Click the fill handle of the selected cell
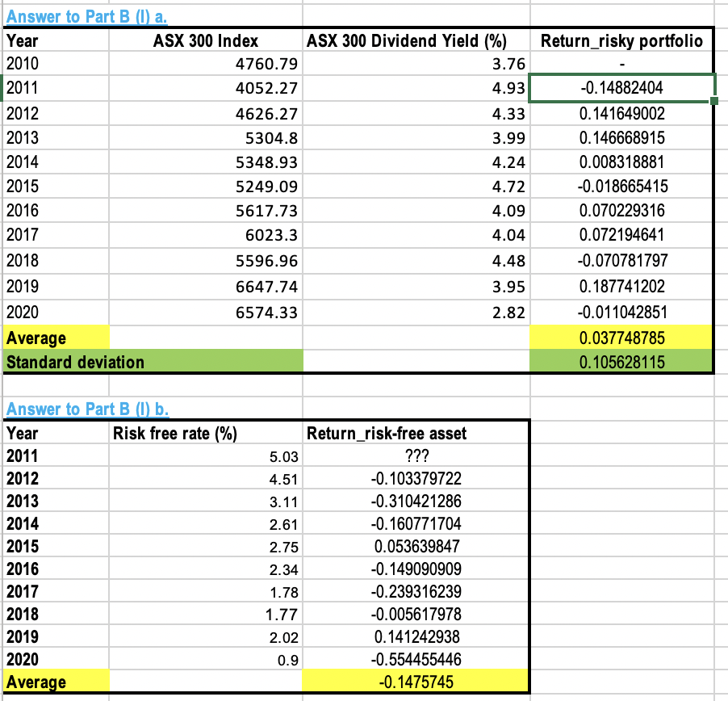 [713, 100]
